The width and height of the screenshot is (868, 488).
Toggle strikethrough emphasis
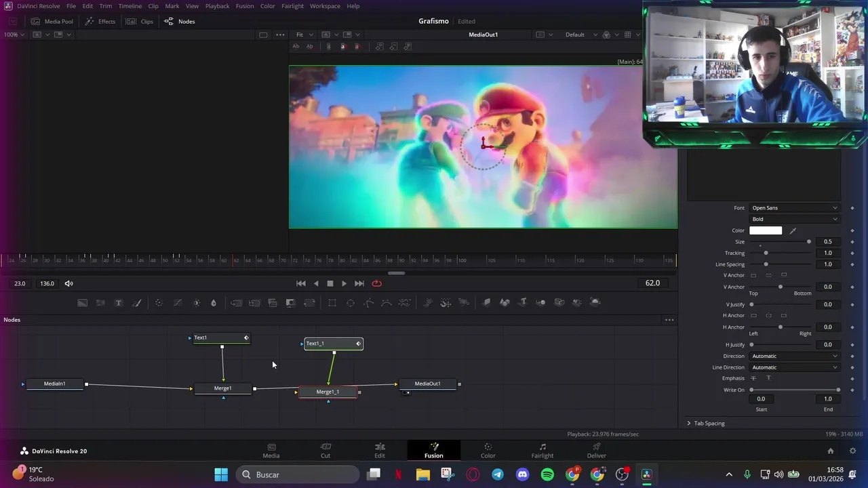[753, 378]
